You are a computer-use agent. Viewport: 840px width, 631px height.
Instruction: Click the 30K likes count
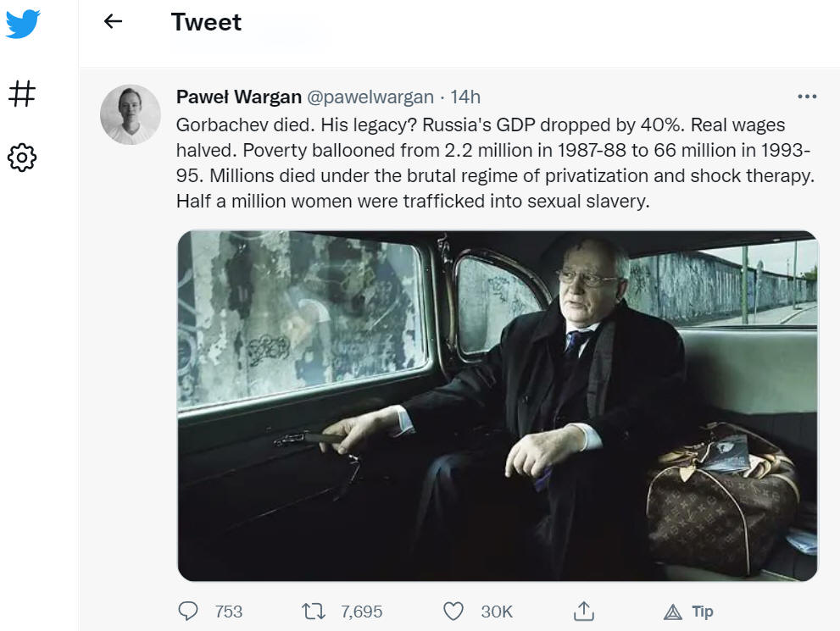(497, 612)
